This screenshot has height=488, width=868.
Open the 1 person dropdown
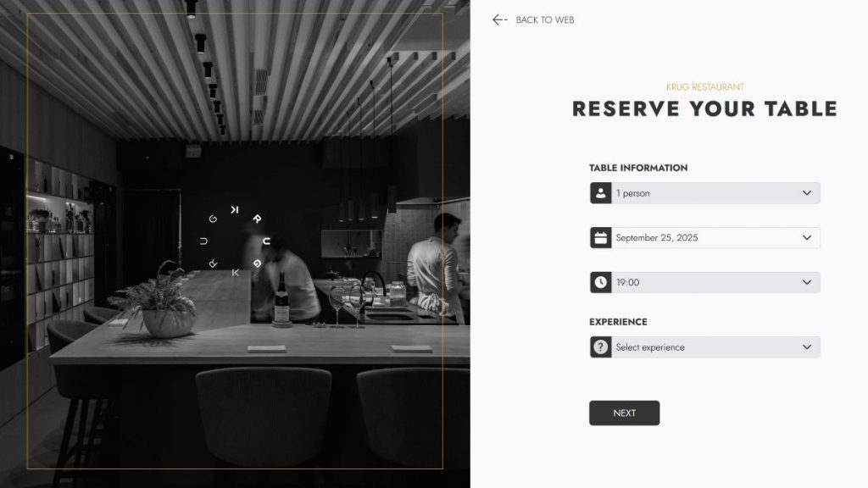coord(704,193)
